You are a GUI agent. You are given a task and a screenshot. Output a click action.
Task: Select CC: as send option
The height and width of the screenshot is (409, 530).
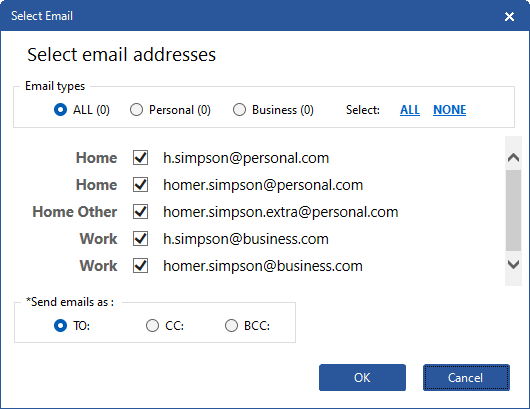click(x=152, y=326)
